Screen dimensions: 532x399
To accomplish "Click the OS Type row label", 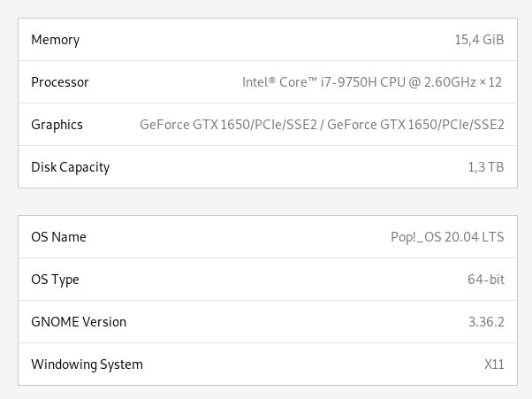I will pyautogui.click(x=55, y=280).
